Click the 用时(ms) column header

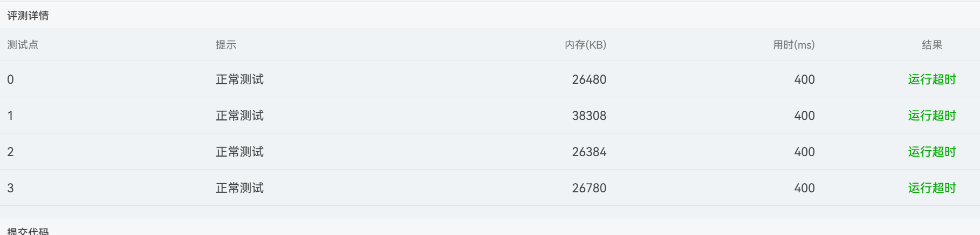pos(793,45)
